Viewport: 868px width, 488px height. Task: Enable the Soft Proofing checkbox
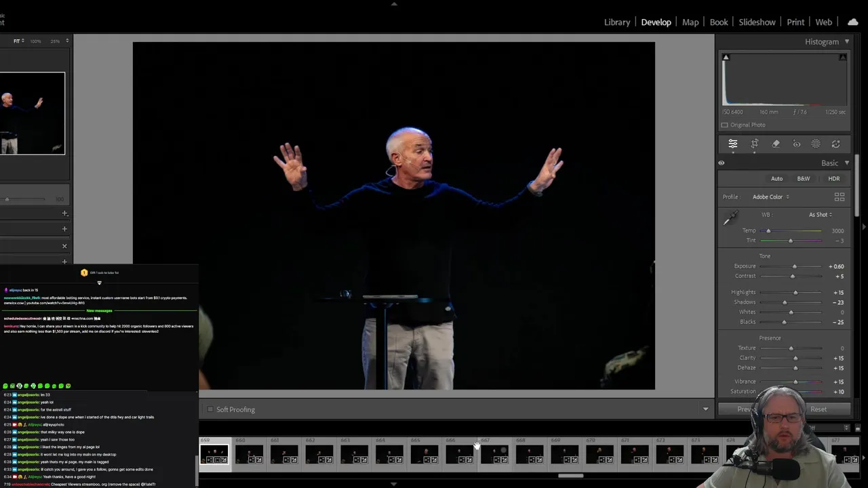tap(210, 409)
